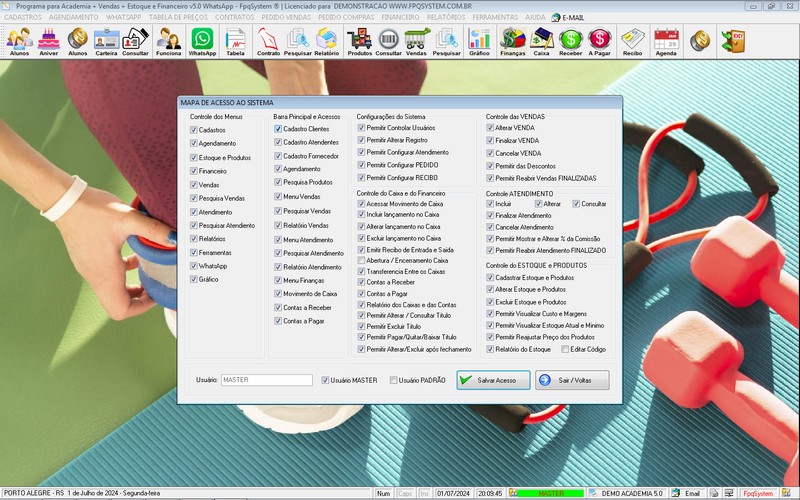Launch the WhatsApp toolbar icon

point(203,41)
